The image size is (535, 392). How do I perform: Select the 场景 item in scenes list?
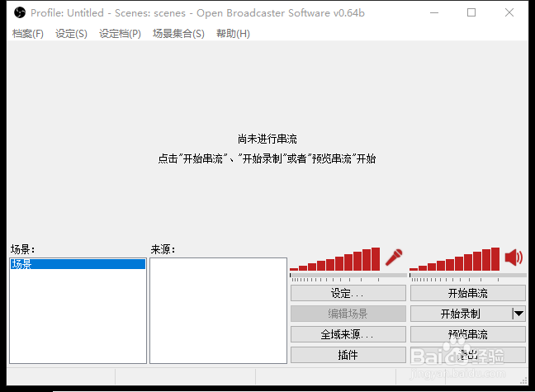pos(78,264)
